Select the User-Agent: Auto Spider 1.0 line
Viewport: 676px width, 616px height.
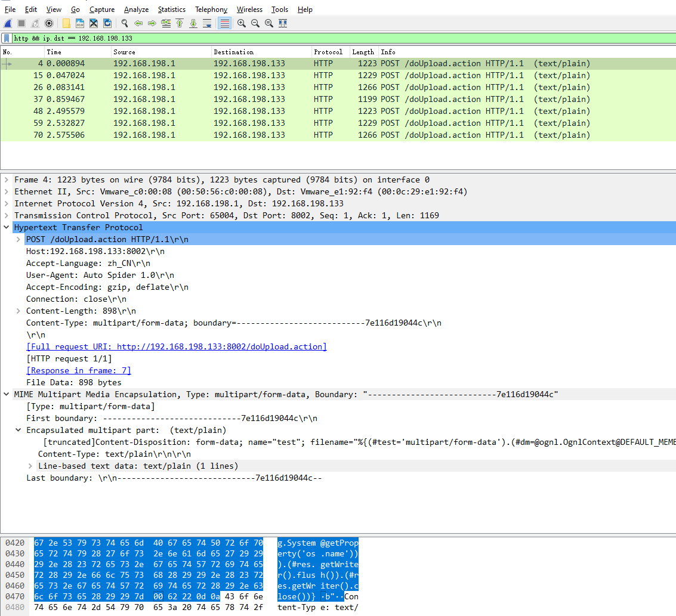[100, 275]
